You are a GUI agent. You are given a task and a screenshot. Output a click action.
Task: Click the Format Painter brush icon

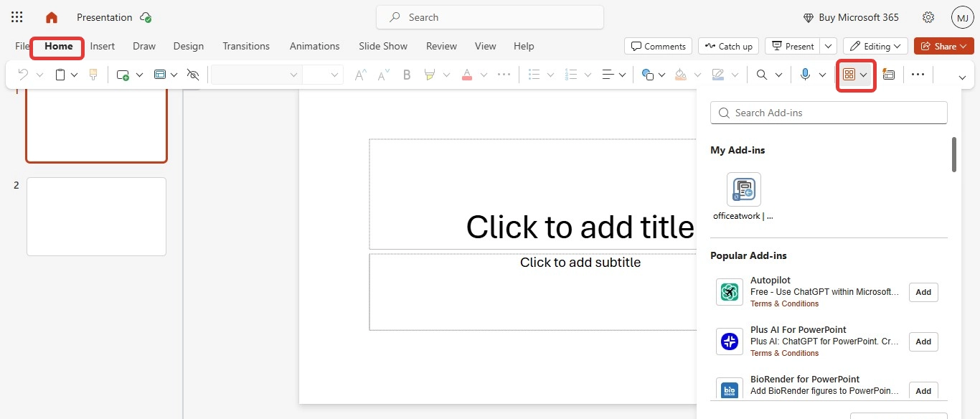[x=93, y=75]
